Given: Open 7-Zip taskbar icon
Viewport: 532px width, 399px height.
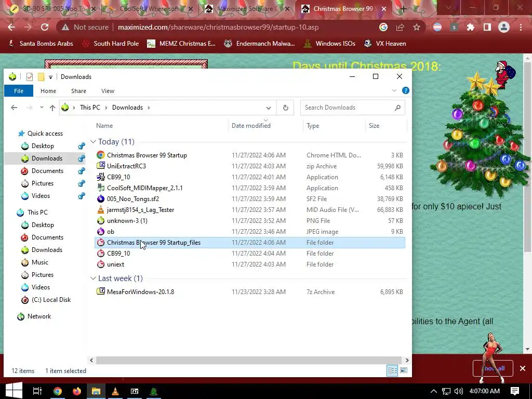Looking at the screenshot, I should (135, 391).
